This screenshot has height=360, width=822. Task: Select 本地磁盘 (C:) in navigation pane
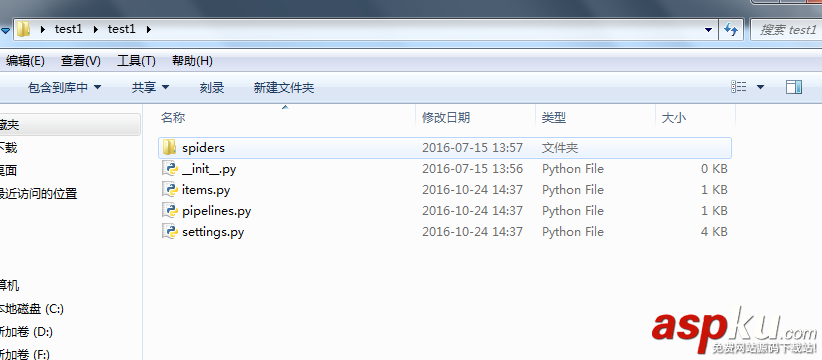[x=31, y=309]
